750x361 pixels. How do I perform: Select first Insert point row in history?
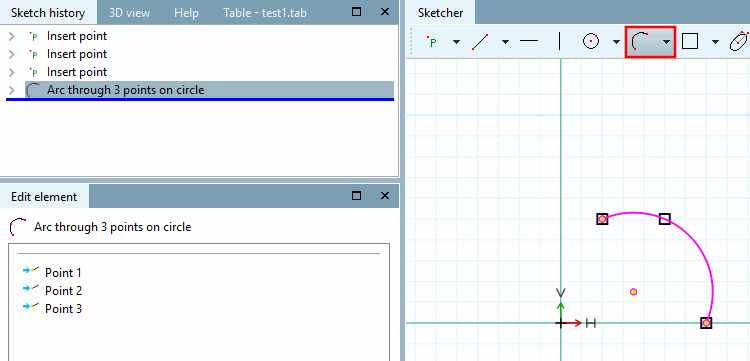pos(210,36)
